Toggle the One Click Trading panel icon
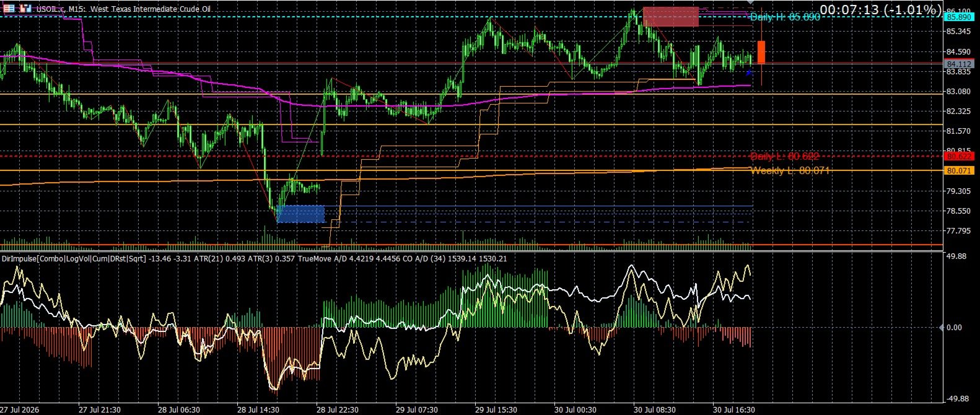Viewport: 980px width, 415px height. (25, 9)
